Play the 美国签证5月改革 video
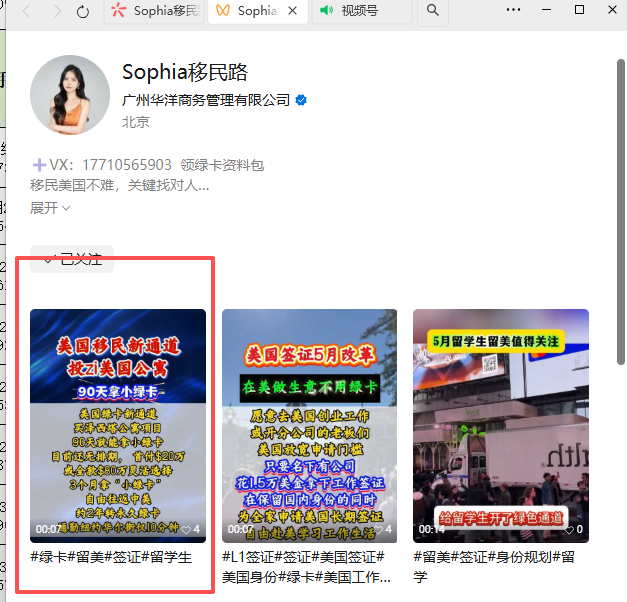627x602 pixels. (310, 426)
